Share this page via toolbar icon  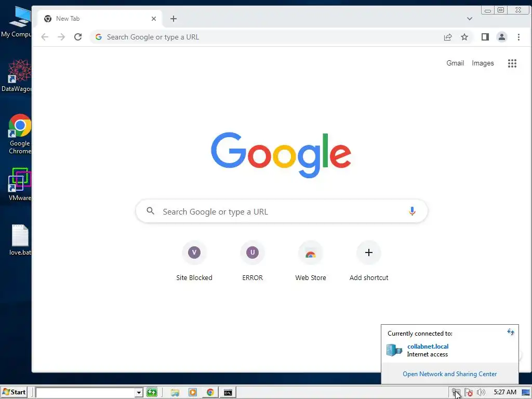pyautogui.click(x=448, y=37)
